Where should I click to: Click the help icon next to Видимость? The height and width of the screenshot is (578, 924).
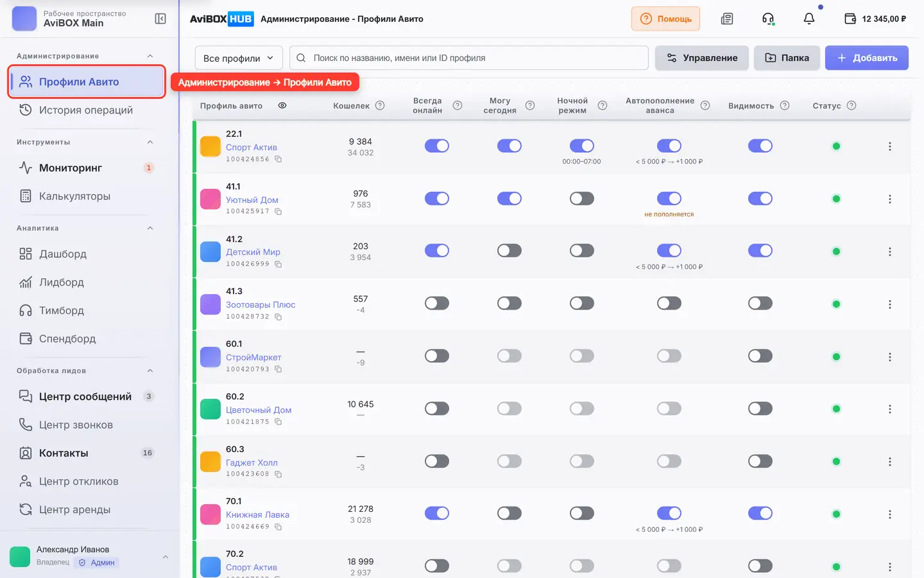coord(785,105)
